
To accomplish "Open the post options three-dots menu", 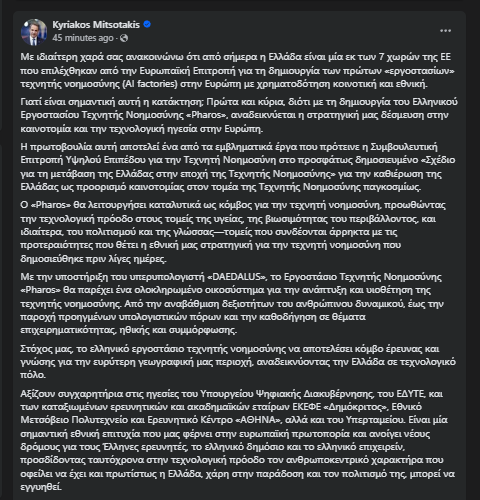I will click(x=445, y=31).
